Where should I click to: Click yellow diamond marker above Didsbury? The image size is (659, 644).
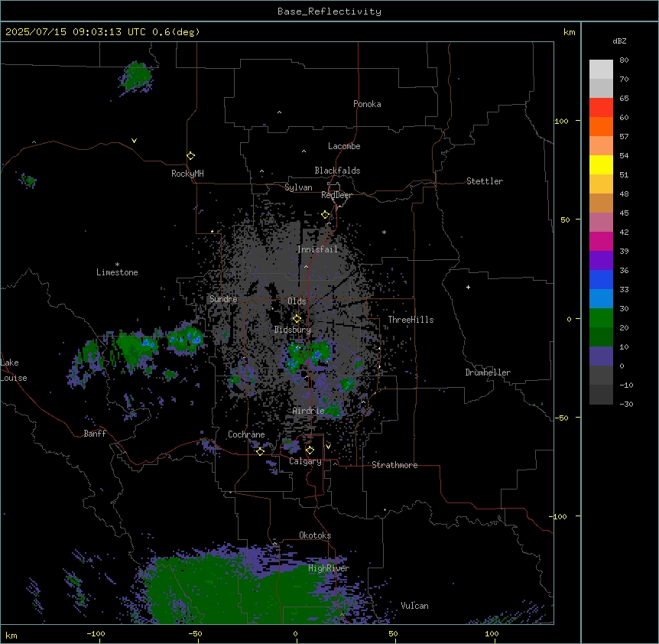297,319
